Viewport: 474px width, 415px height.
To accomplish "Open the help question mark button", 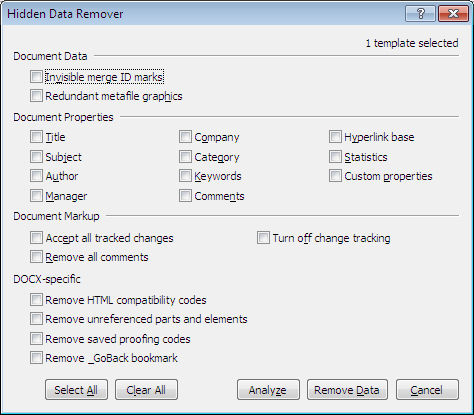I will click(x=420, y=14).
